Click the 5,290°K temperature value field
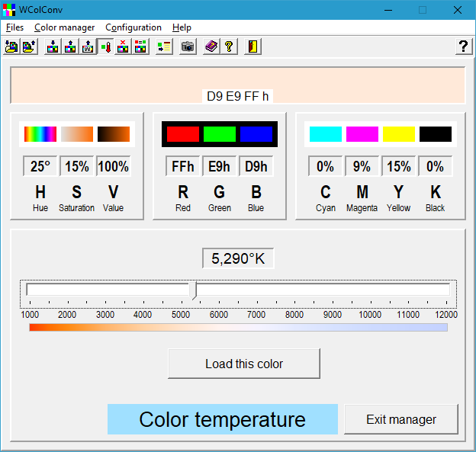Image resolution: width=476 pixels, height=452 pixels. coord(238,258)
